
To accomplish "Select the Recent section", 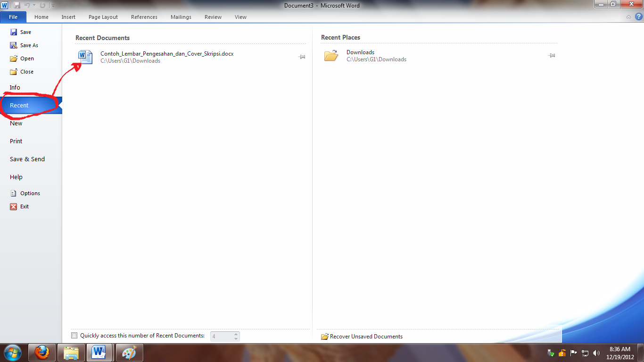I will coord(31,106).
